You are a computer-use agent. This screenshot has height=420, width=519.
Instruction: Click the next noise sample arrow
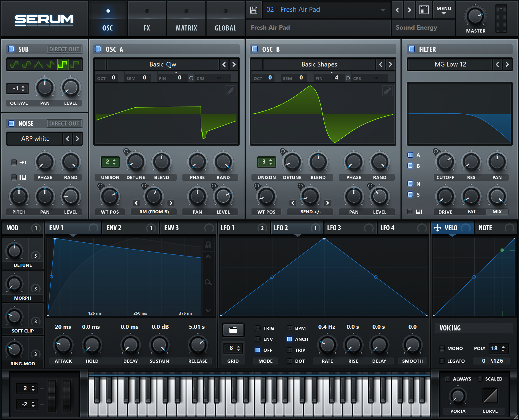(x=77, y=139)
